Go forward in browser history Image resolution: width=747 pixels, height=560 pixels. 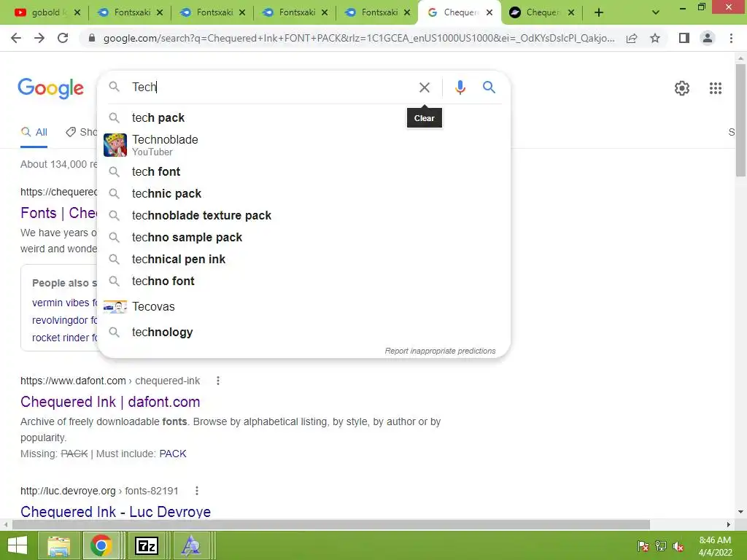coord(39,38)
